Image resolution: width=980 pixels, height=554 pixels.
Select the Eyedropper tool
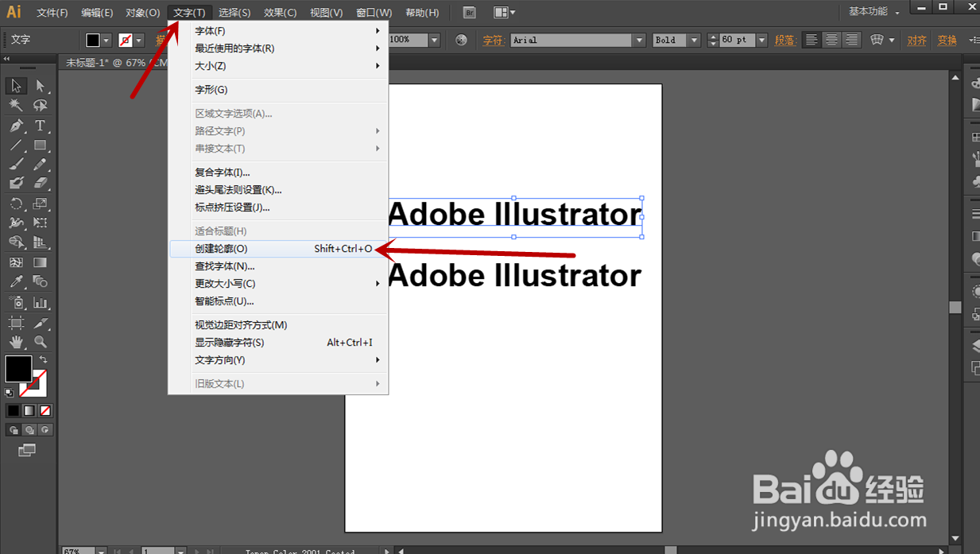16,282
